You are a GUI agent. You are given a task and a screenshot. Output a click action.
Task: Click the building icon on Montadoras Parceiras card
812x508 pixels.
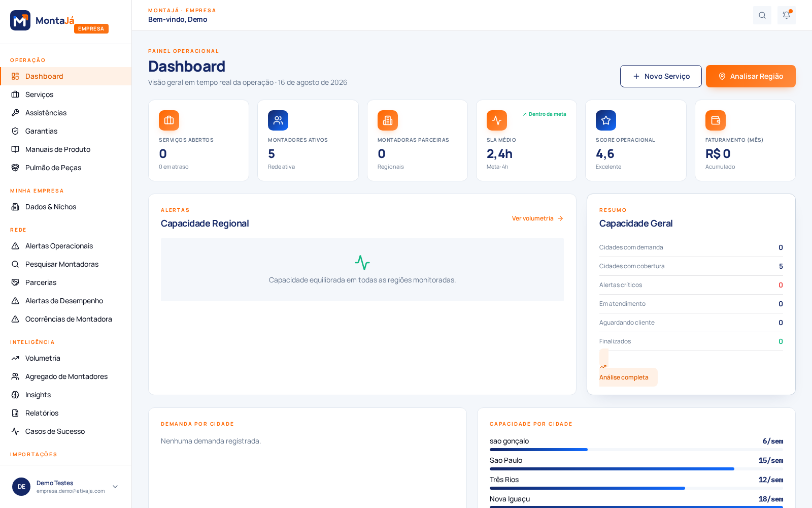click(x=388, y=120)
